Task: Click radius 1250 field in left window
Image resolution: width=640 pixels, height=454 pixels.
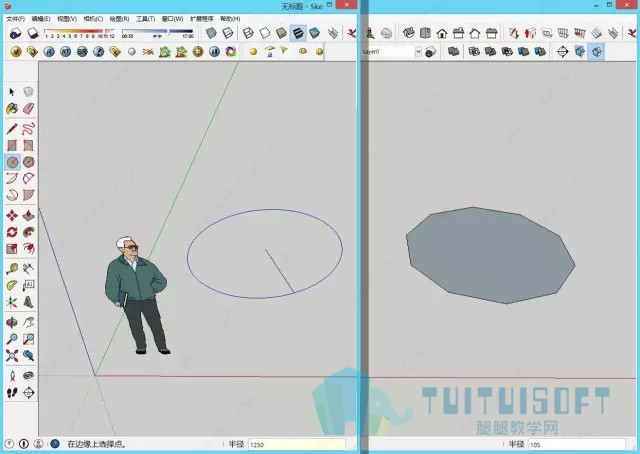Action: [x=297, y=444]
